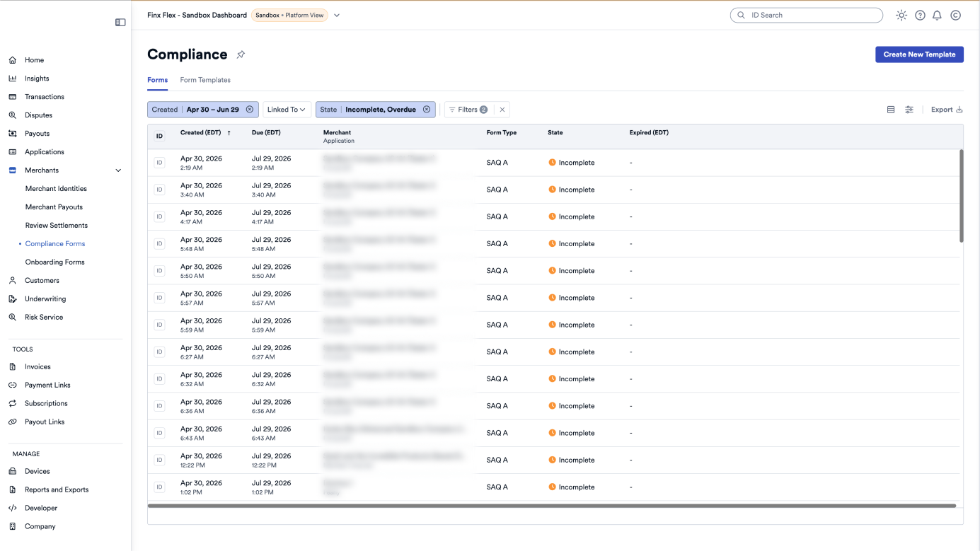Click Incomplete state in 6:43 AM row
The image size is (980, 551).
572,433
